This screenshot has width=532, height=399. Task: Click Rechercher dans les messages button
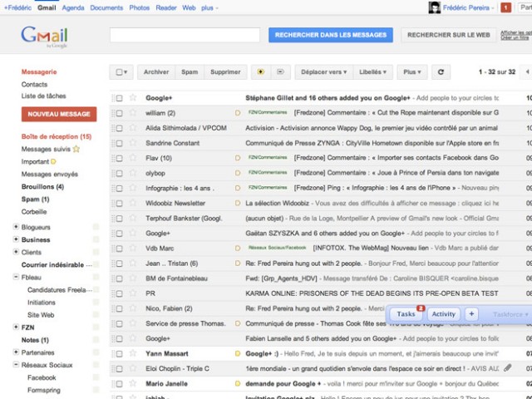331,35
